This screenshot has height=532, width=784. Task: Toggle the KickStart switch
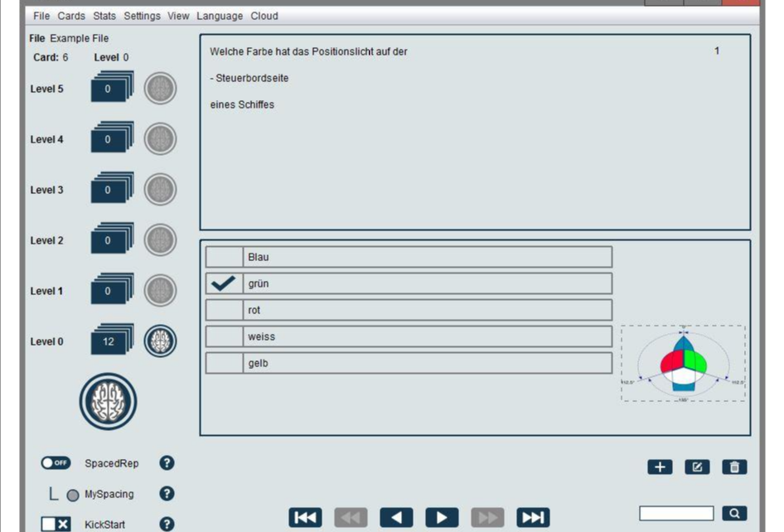(56, 524)
